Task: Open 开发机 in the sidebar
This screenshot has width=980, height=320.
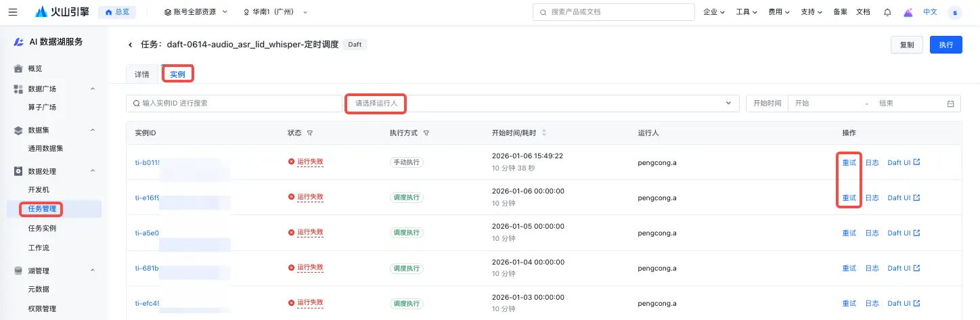Action: (39, 189)
